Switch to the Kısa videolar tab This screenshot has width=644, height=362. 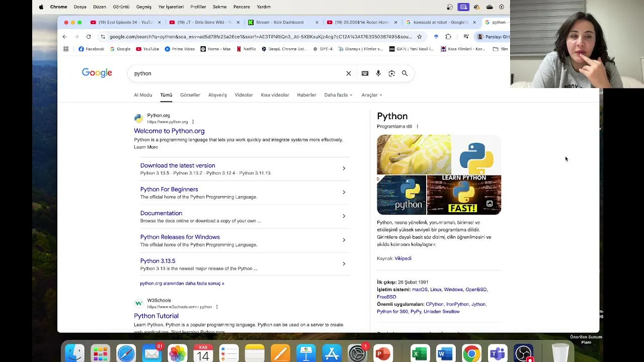[275, 95]
